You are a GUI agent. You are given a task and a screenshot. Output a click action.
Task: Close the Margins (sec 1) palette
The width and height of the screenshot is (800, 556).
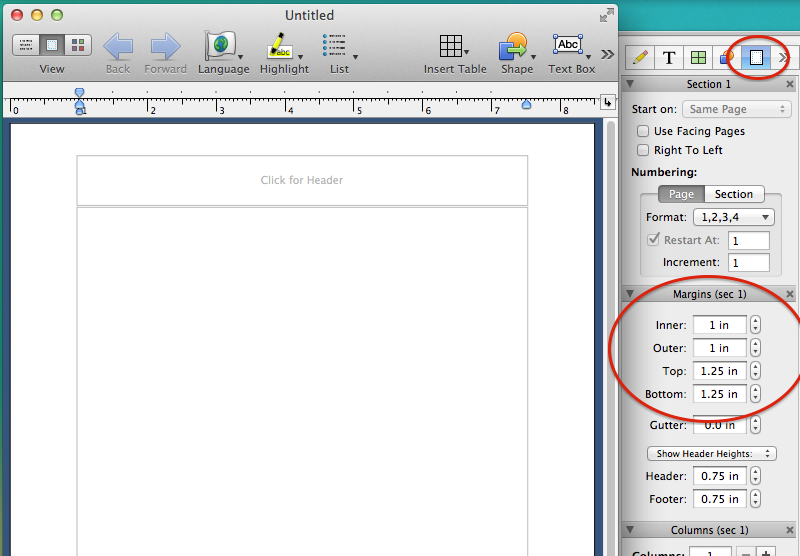[x=790, y=294]
